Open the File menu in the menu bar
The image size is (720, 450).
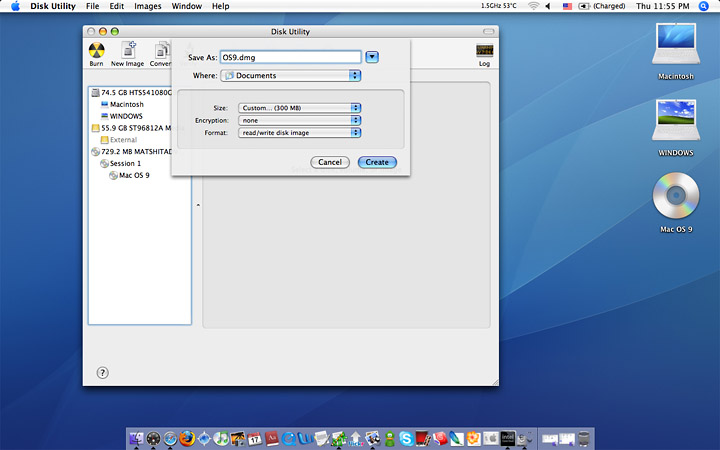coord(92,6)
